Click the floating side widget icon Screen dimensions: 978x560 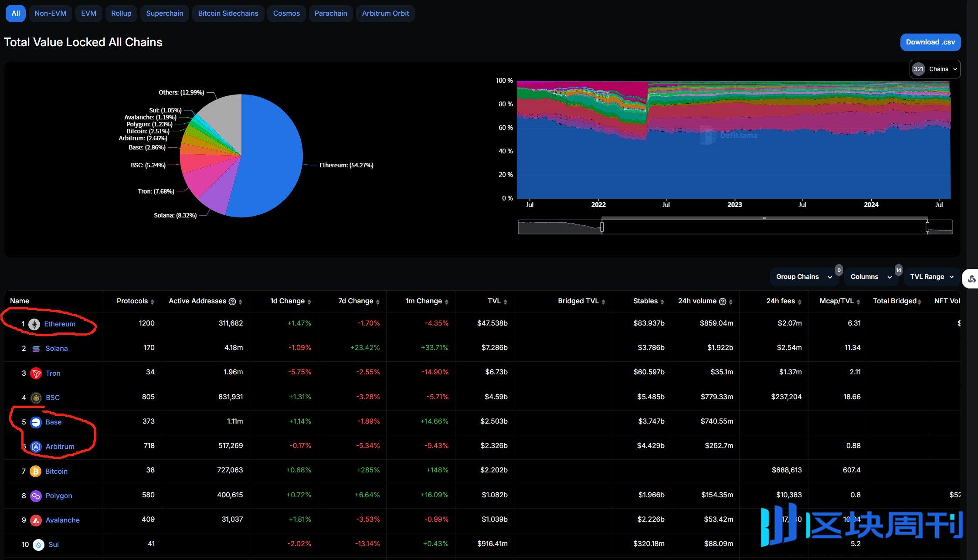(x=971, y=279)
